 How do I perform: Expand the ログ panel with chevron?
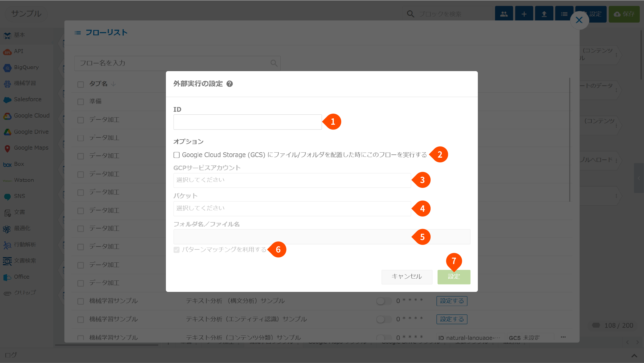click(634, 356)
